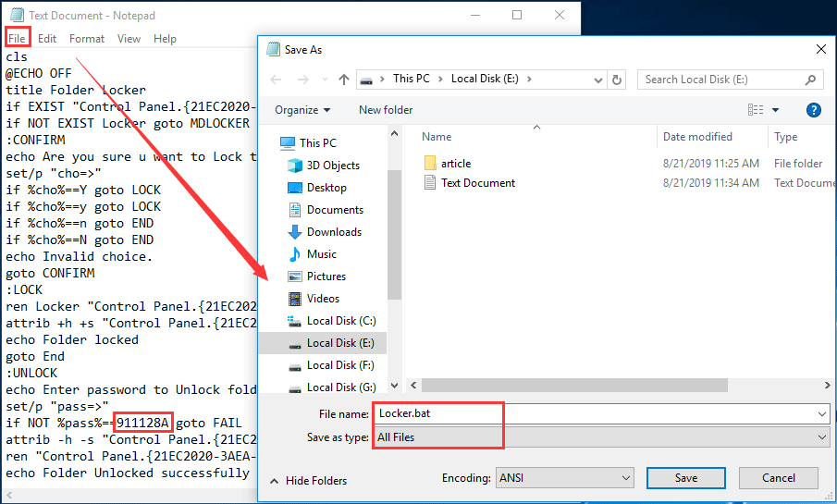Select Local Disk (C:) in navigation pane
Image resolution: width=837 pixels, height=504 pixels.
341,321
